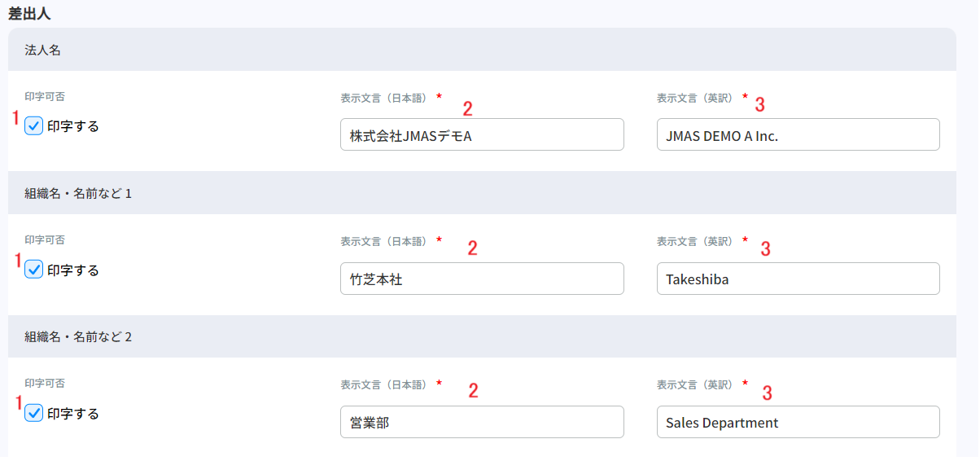Click 表示文言（日本語） label in 法人名 section

click(385, 98)
